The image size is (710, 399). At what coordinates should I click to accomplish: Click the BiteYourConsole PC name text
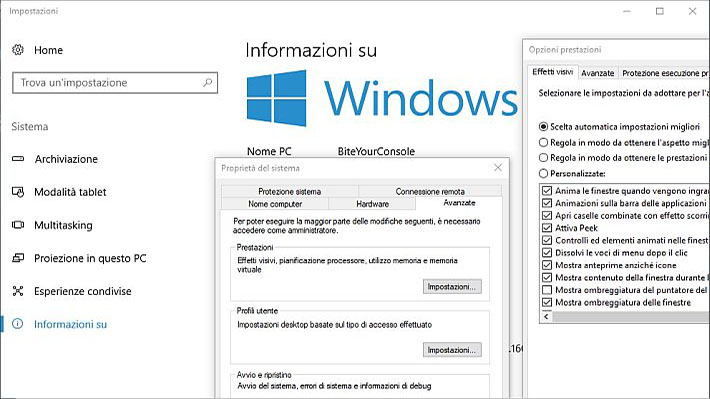tap(376, 151)
